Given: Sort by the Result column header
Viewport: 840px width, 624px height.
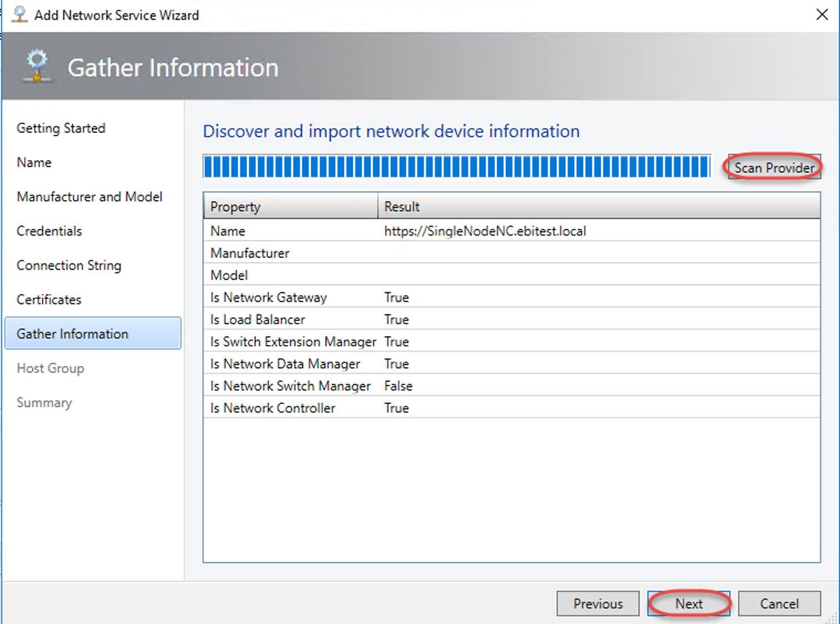Looking at the screenshot, I should (599, 207).
